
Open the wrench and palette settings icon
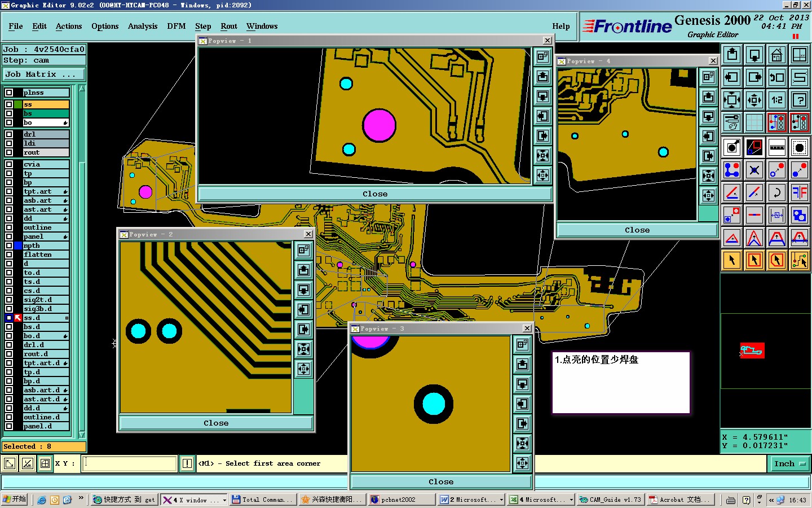pyautogui.click(x=732, y=122)
